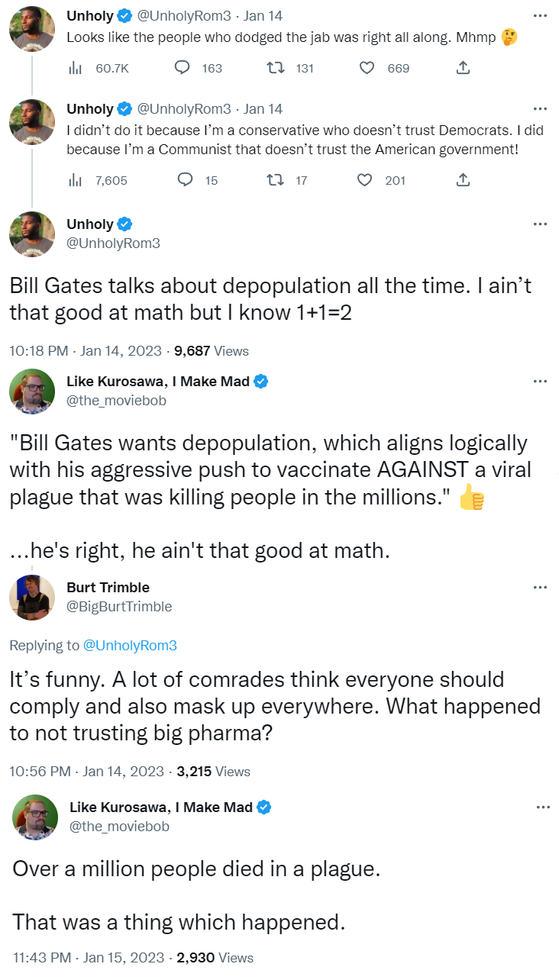
Task: Open more options on the Bill Gates depopulation tweet
Action: pyautogui.click(x=540, y=224)
